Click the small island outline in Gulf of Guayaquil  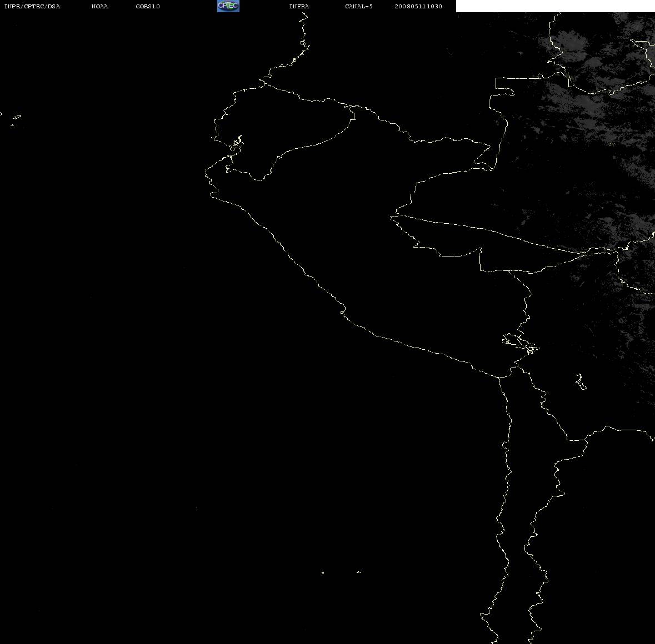[236, 144]
